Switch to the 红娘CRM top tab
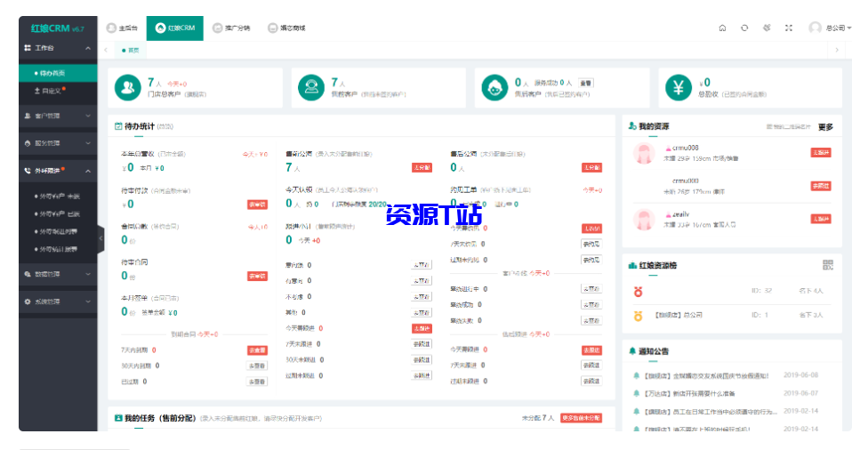 (x=175, y=28)
